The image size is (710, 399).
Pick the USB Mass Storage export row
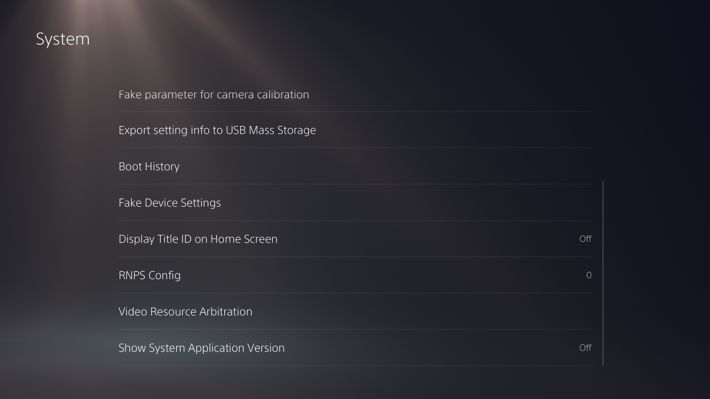point(355,130)
